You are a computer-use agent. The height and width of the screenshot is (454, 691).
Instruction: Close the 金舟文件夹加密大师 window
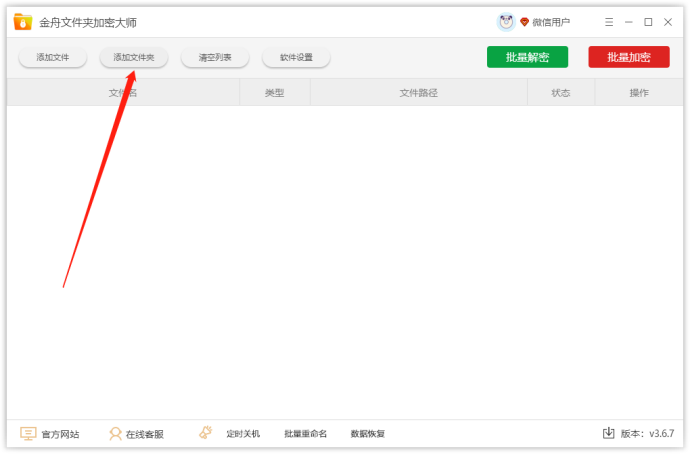coord(668,22)
